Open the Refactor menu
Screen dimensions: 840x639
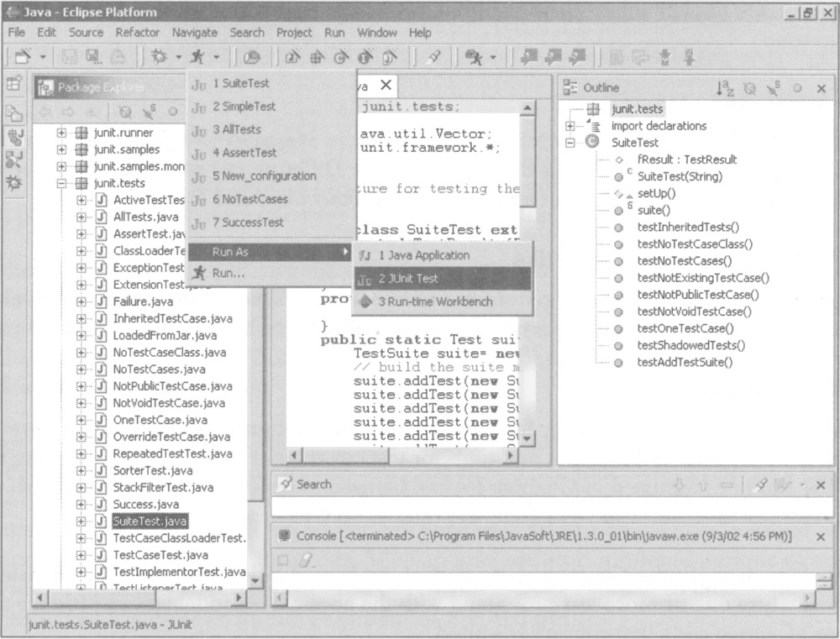[x=137, y=33]
